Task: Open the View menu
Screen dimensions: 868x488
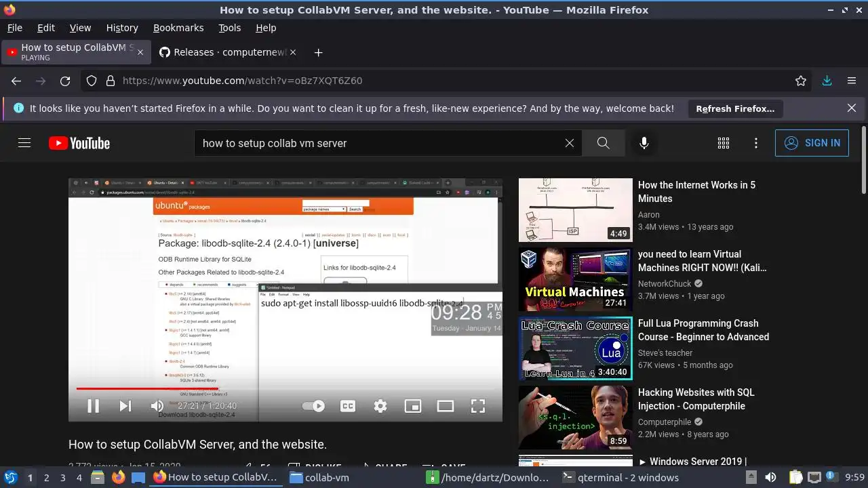Action: [x=80, y=28]
